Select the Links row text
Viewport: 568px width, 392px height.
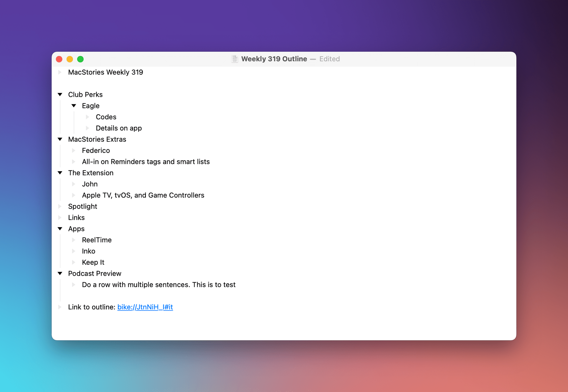(76, 218)
